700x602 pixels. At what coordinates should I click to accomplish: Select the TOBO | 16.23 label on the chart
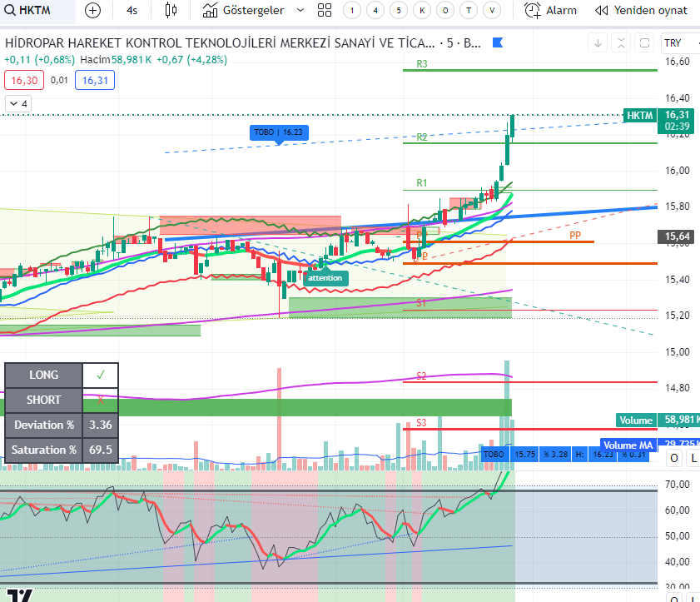(279, 132)
